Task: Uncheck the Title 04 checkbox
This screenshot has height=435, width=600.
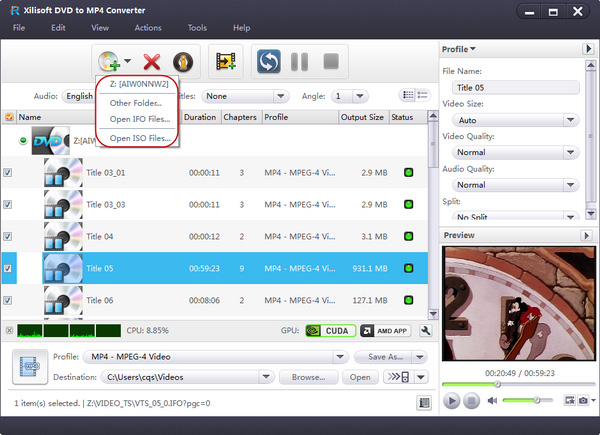Action: (x=8, y=236)
